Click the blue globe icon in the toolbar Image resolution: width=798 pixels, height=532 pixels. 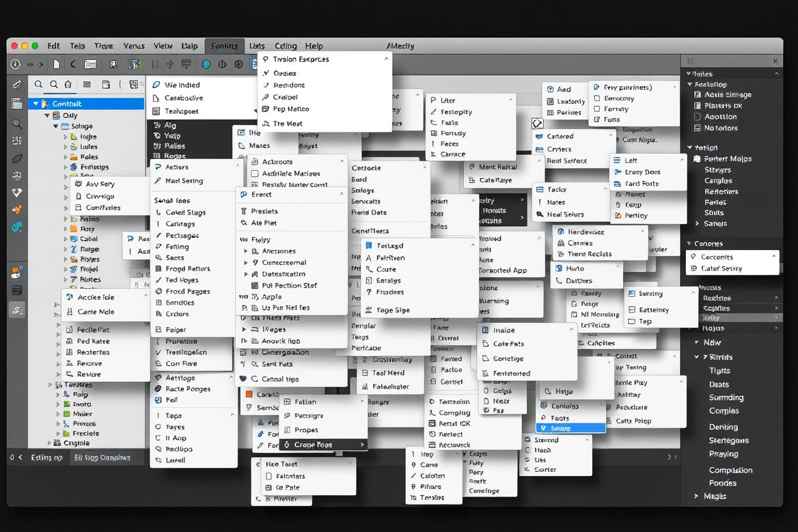click(206, 64)
